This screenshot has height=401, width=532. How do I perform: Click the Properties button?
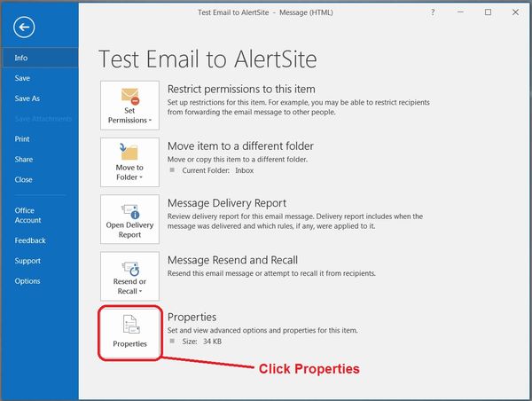[130, 333]
